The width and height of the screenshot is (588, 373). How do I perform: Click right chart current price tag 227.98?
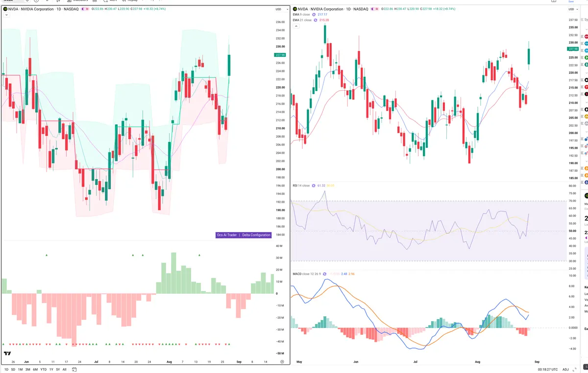click(572, 49)
